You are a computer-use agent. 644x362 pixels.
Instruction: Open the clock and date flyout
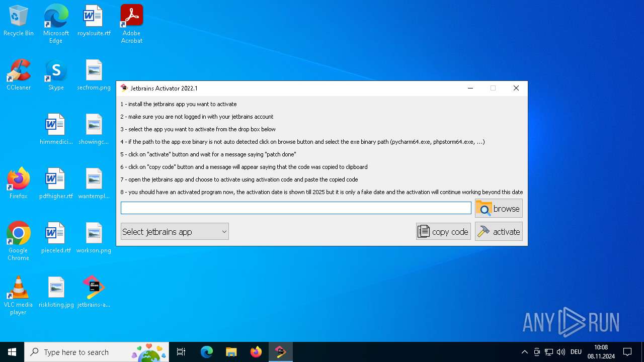(601, 352)
